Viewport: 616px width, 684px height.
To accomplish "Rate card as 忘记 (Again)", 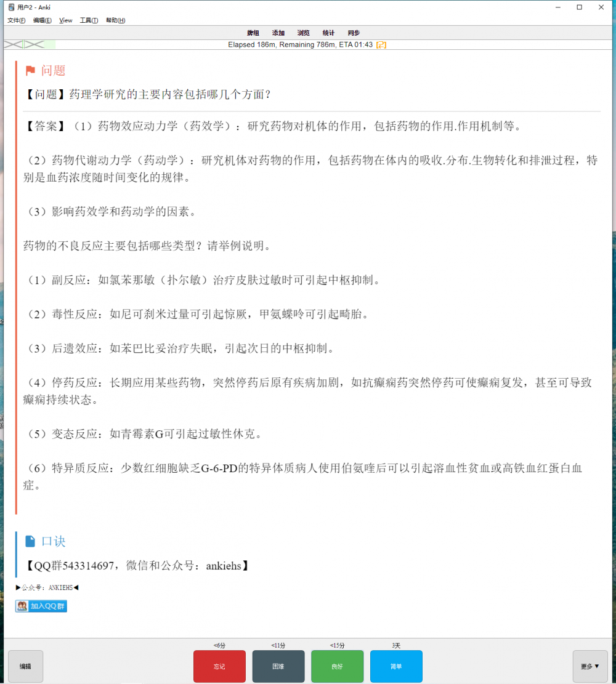I will (219, 666).
